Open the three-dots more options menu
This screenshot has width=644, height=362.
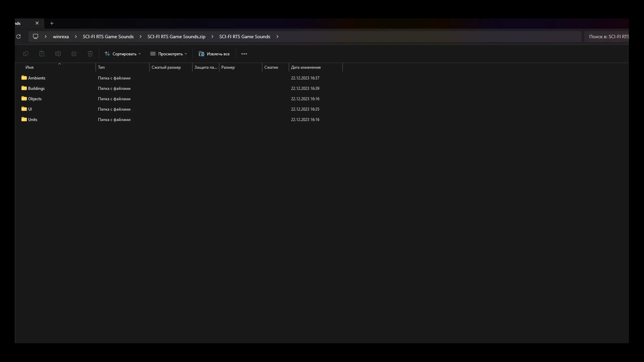[x=244, y=54]
